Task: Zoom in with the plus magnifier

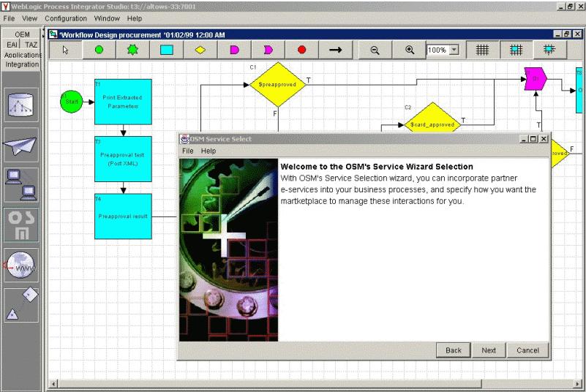Action: (410, 50)
